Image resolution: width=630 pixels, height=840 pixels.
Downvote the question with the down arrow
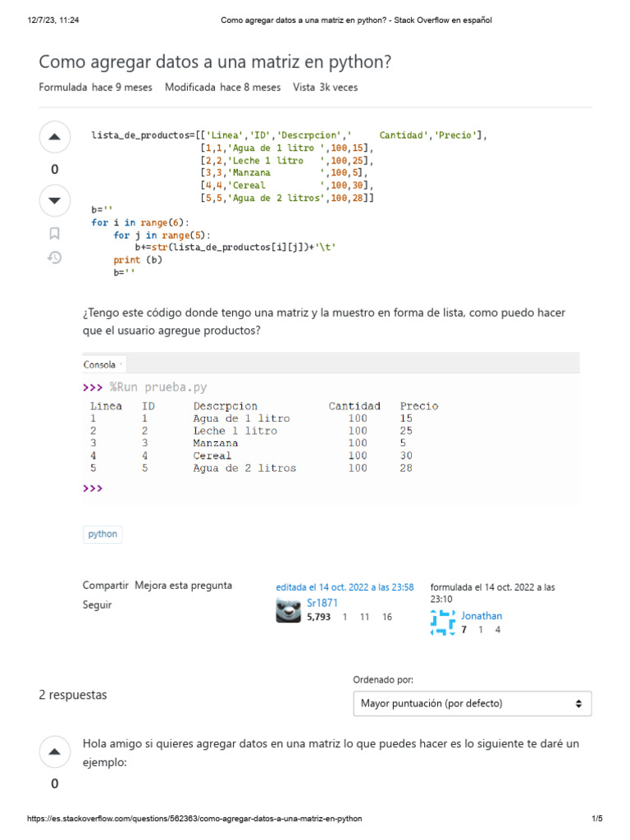click(x=55, y=200)
